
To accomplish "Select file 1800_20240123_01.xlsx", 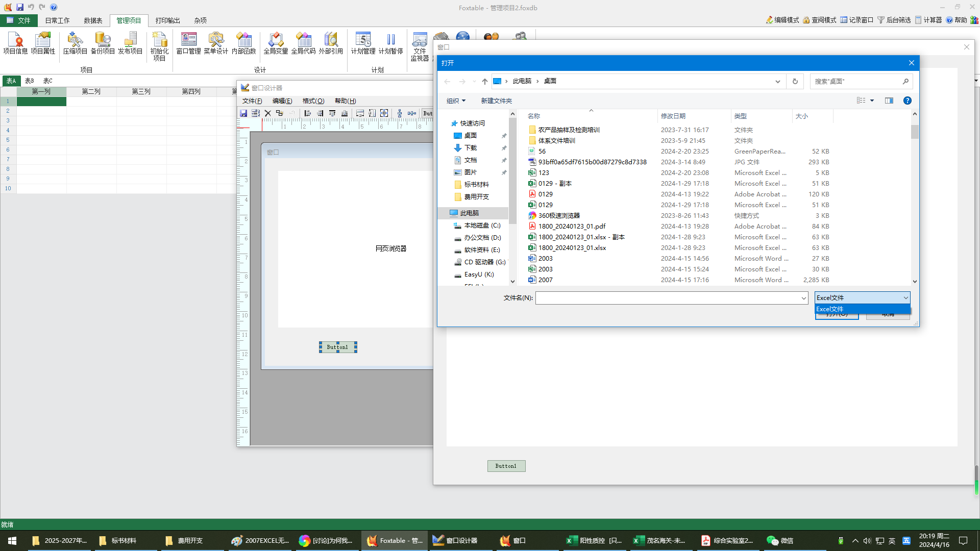I will 572,247.
